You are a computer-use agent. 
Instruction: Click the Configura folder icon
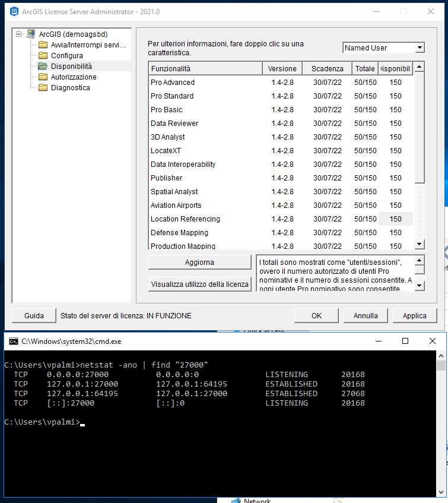click(43, 55)
